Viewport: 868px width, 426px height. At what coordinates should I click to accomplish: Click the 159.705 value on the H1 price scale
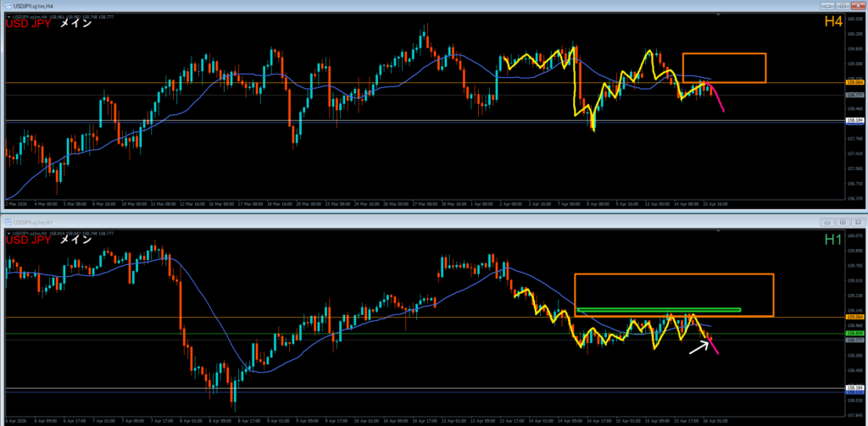click(854, 266)
